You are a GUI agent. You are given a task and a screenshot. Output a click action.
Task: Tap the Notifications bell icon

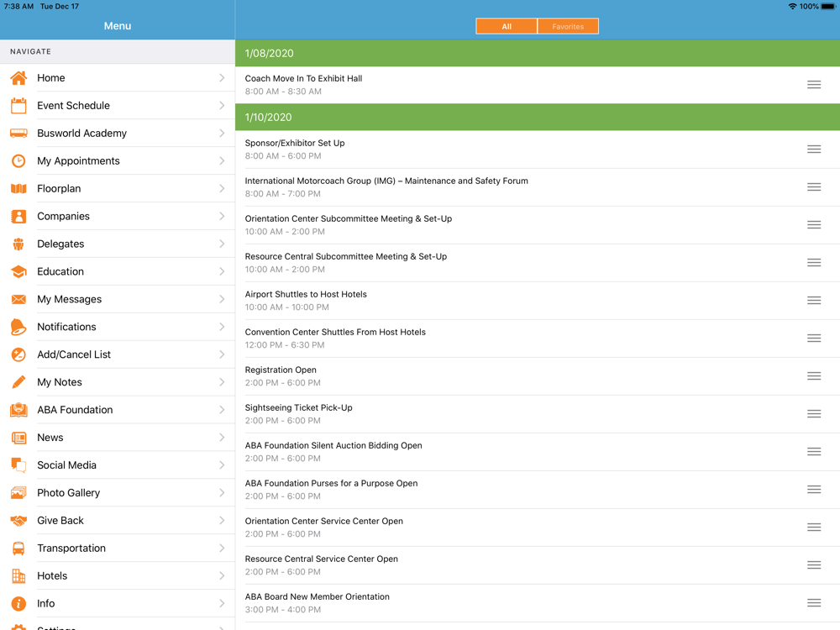(x=18, y=327)
